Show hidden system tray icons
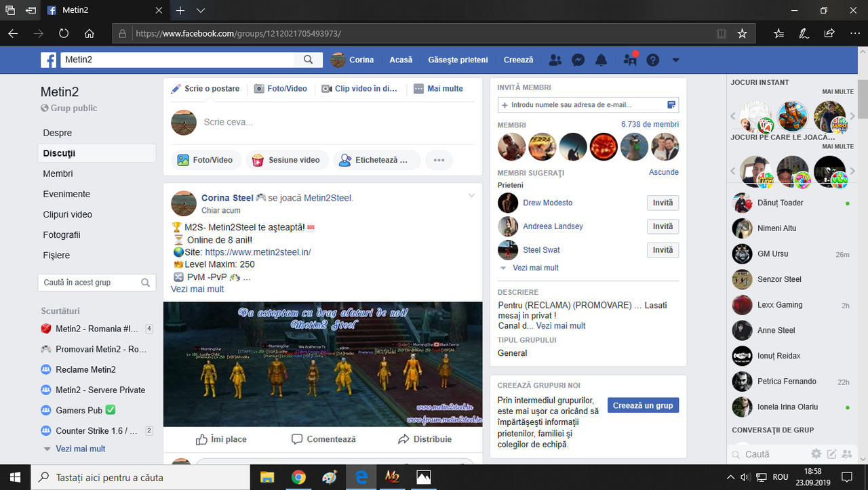Viewport: 868px width, 490px height. [731, 477]
